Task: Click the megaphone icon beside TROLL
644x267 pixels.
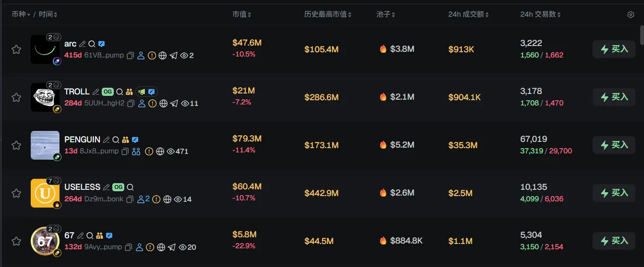Action: tap(142, 92)
